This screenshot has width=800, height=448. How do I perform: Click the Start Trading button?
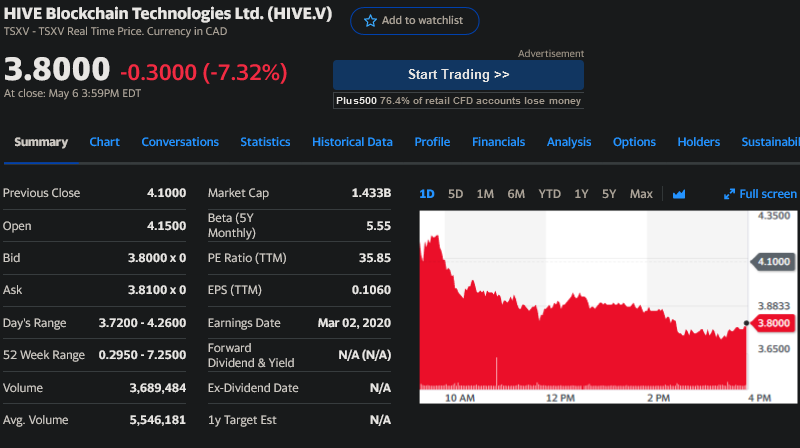[x=458, y=75]
